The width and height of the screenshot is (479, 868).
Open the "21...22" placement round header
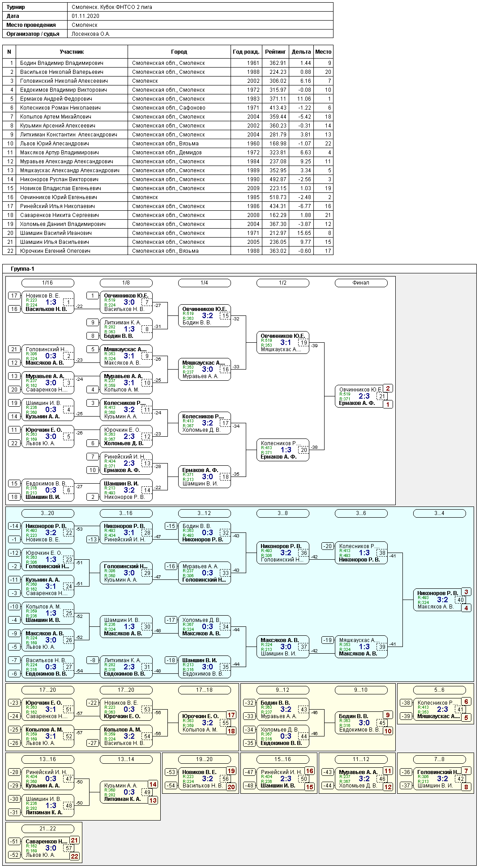pyautogui.click(x=47, y=829)
